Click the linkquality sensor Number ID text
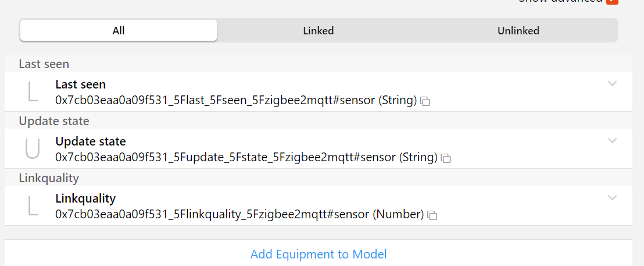The width and height of the screenshot is (644, 266). 239,215
